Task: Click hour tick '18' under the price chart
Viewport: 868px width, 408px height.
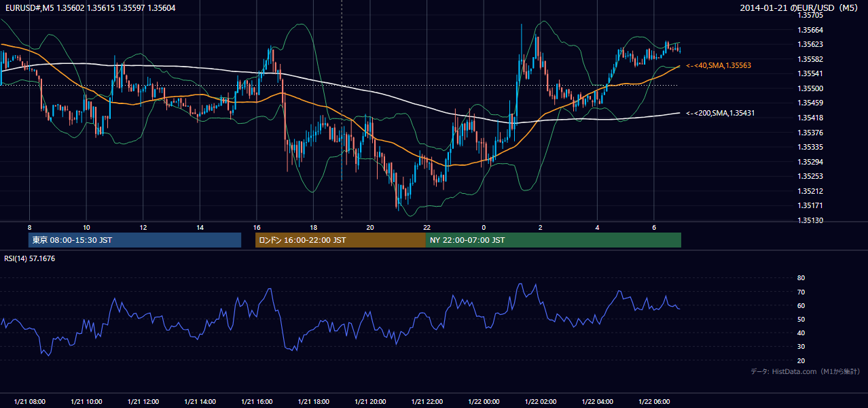Action: (313, 227)
